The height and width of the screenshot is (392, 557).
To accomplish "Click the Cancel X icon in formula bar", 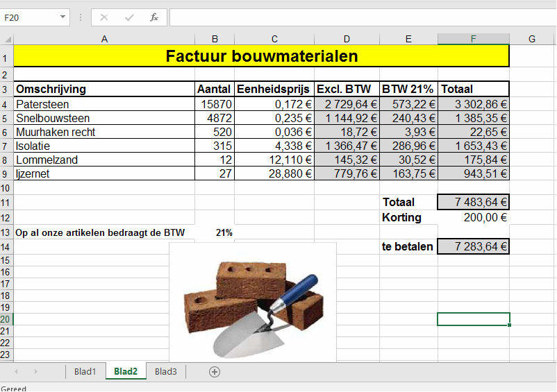I will (x=104, y=17).
